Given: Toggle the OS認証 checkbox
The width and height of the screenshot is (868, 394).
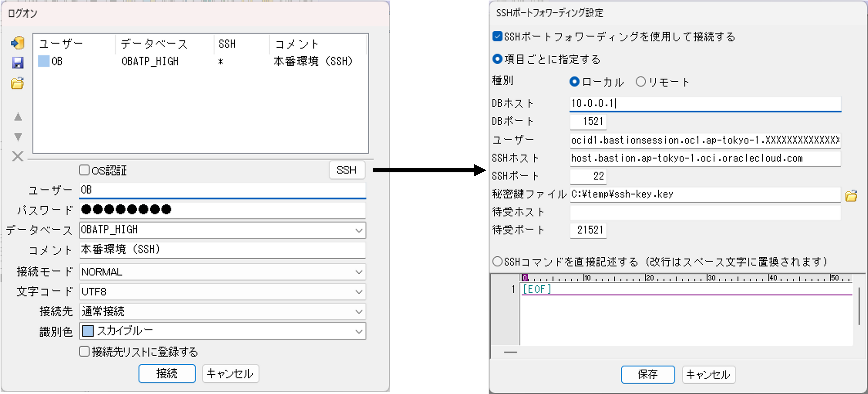Looking at the screenshot, I should tap(84, 170).
